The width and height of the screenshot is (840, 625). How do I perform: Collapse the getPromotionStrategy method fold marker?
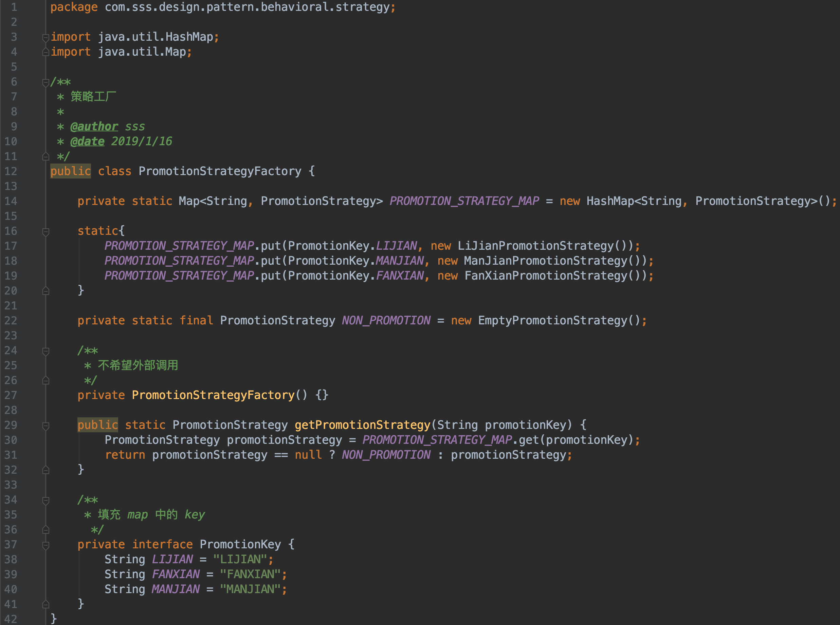[45, 425]
